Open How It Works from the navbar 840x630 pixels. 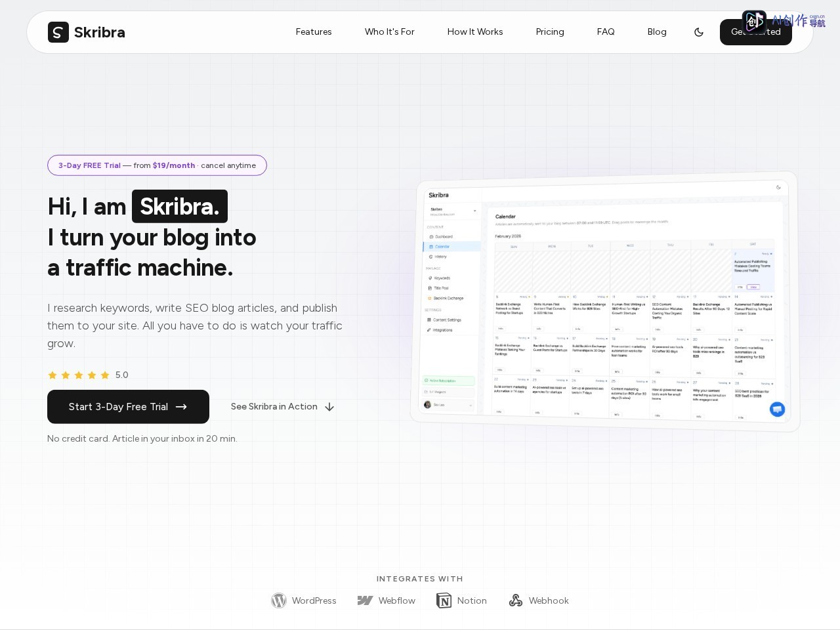pyautogui.click(x=475, y=31)
